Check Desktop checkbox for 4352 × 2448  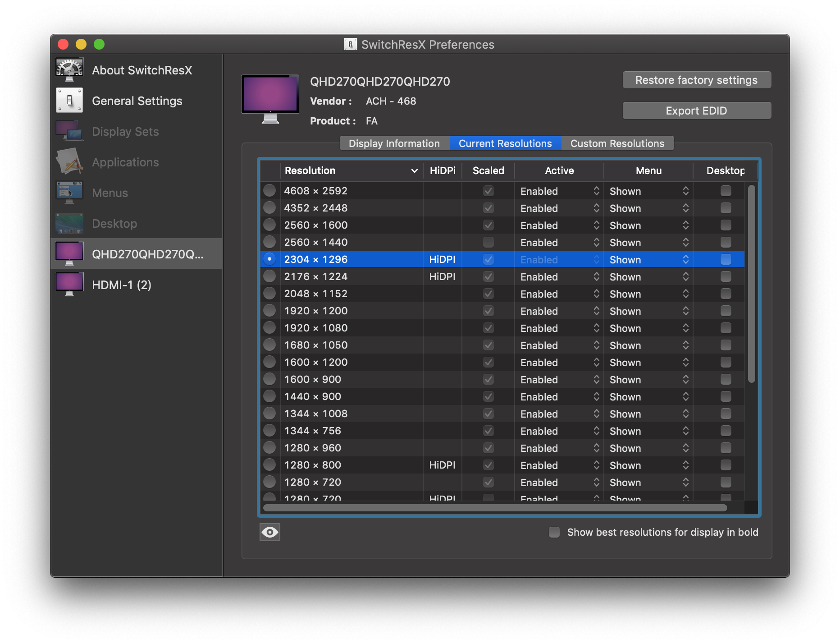coord(726,208)
